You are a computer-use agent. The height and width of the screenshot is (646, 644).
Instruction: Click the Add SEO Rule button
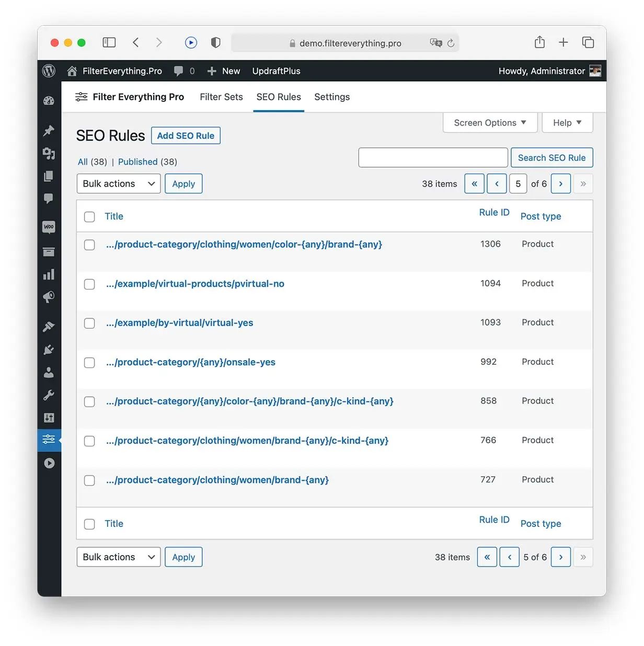pyautogui.click(x=186, y=135)
